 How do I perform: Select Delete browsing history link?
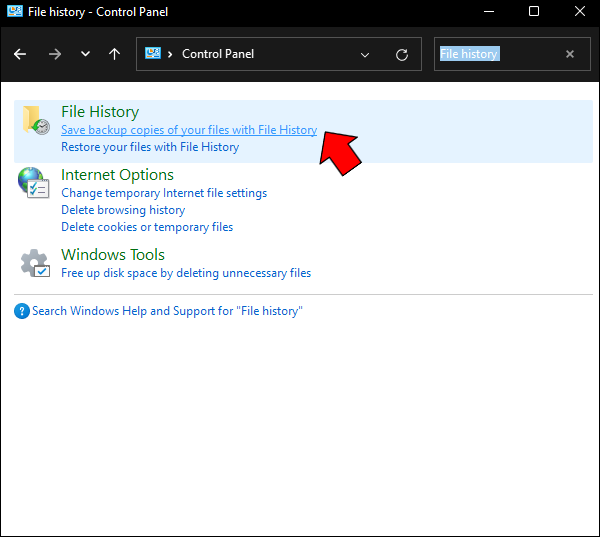123,210
